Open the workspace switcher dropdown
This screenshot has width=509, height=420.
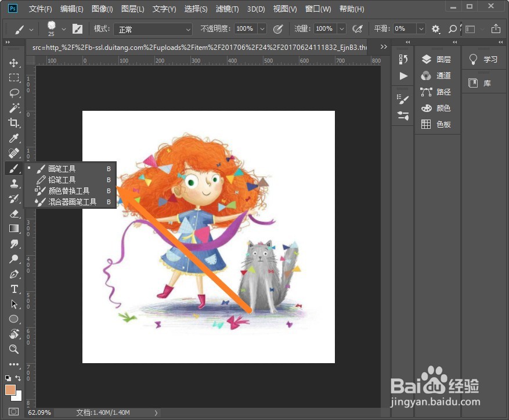click(474, 29)
